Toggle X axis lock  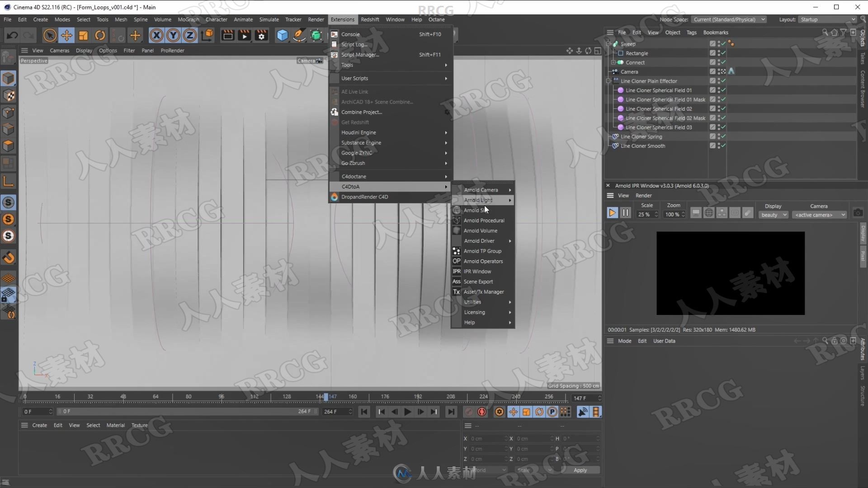click(156, 35)
